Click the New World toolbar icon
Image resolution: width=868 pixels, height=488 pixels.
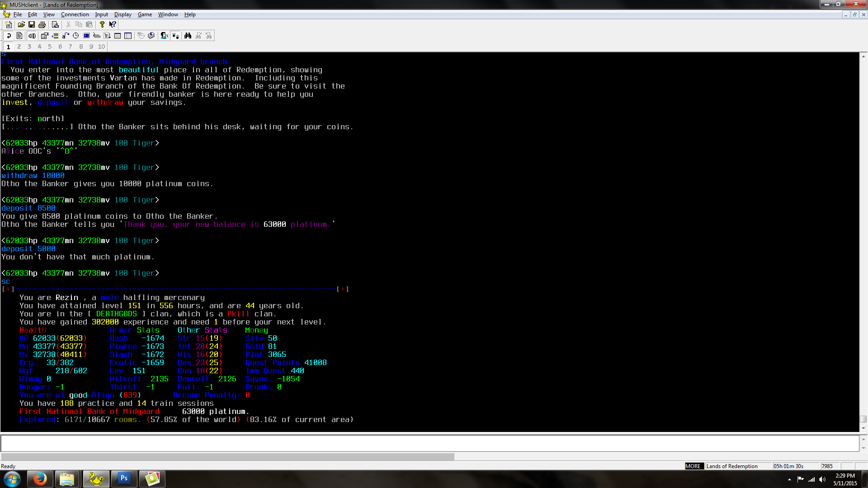click(x=9, y=24)
